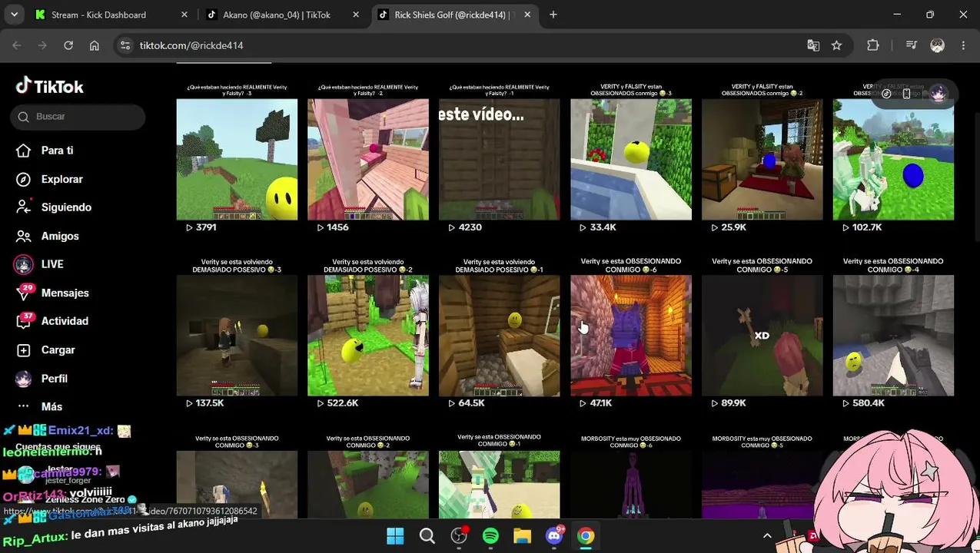Select Rick Shiels Golf tab

pos(455,15)
